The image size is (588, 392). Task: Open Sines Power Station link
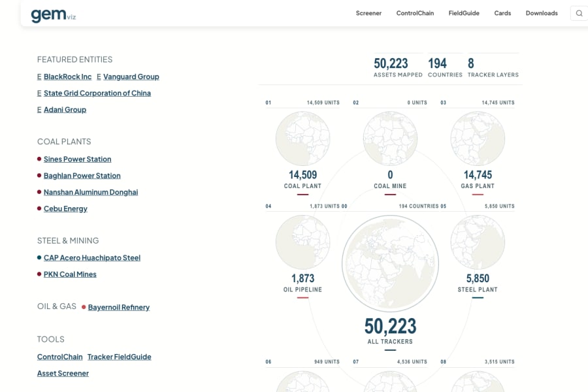pyautogui.click(x=77, y=159)
